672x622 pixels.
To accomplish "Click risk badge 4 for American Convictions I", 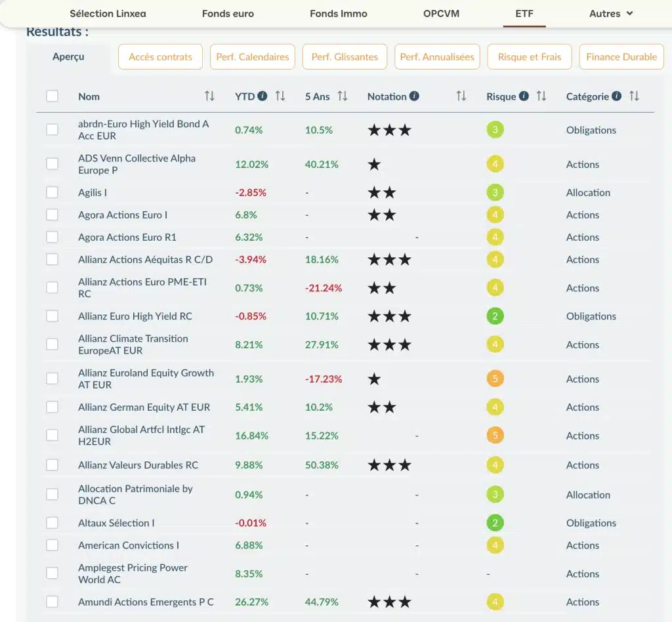I will (495, 545).
